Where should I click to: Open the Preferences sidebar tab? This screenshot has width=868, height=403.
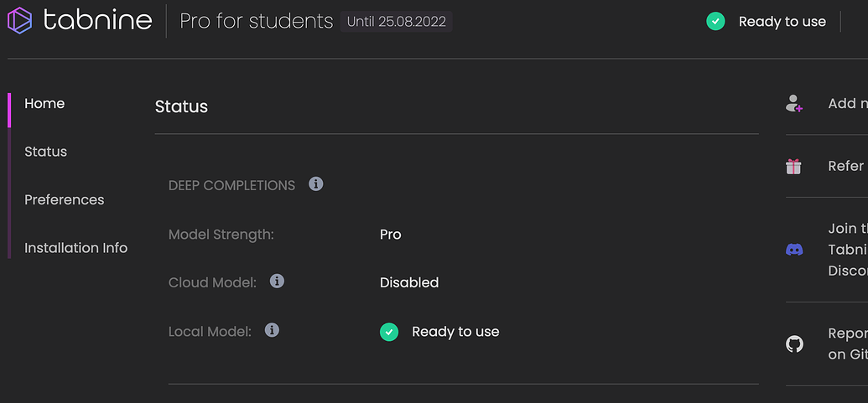click(x=65, y=199)
